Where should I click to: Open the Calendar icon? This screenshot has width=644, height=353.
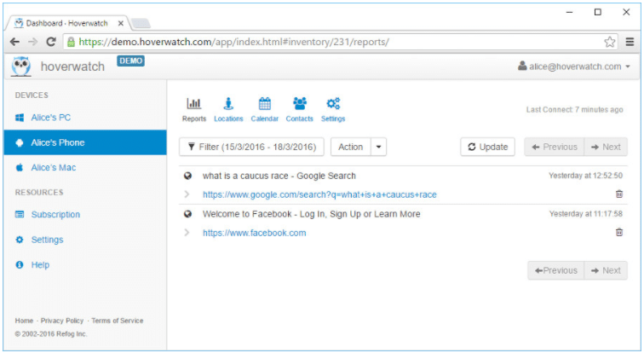coord(264,103)
